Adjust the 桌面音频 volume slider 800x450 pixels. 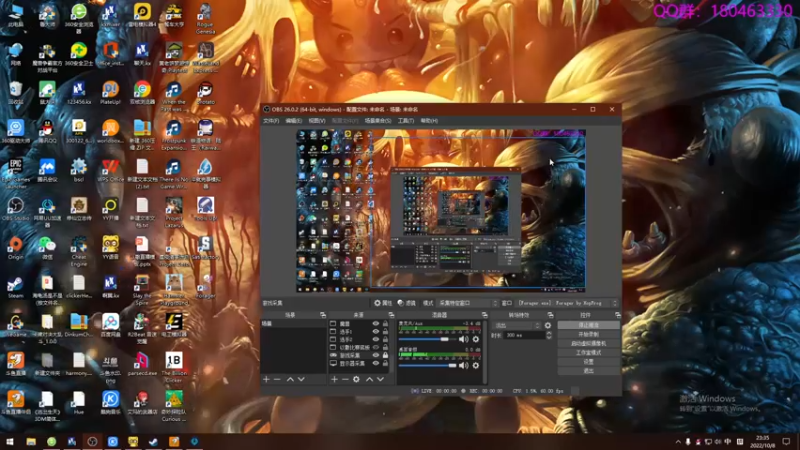427,365
